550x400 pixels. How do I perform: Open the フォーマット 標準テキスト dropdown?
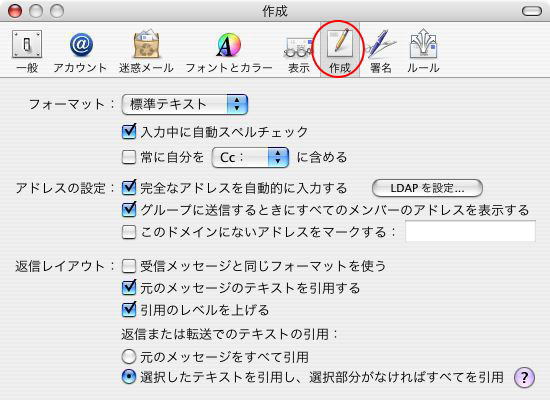(x=185, y=104)
